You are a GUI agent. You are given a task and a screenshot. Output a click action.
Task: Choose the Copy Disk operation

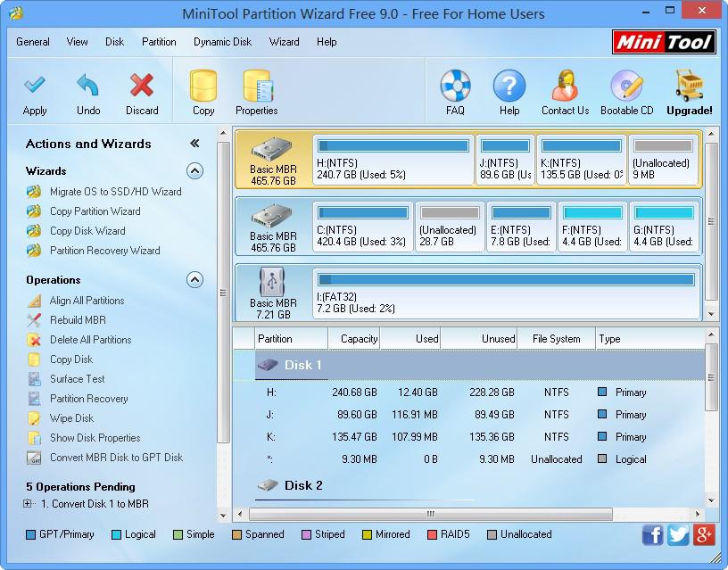[x=71, y=359]
